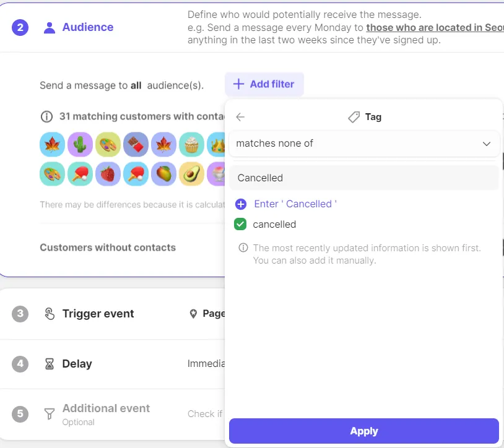This screenshot has width=504, height=448.
Task: Click the cactus customer avatar
Action: (x=80, y=144)
